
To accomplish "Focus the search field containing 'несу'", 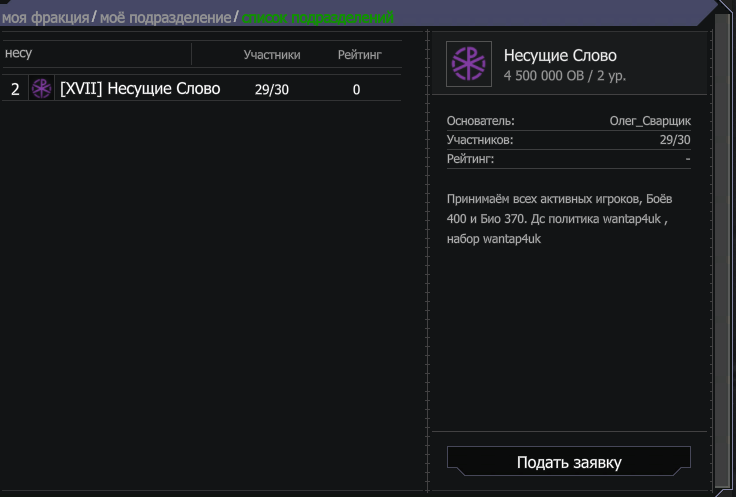I will 96,54.
